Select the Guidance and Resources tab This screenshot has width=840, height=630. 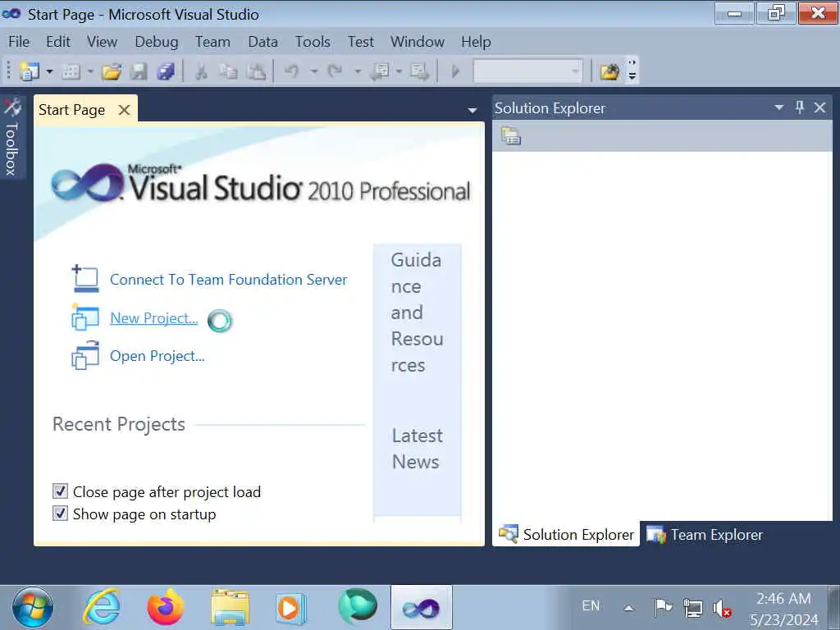417,313
